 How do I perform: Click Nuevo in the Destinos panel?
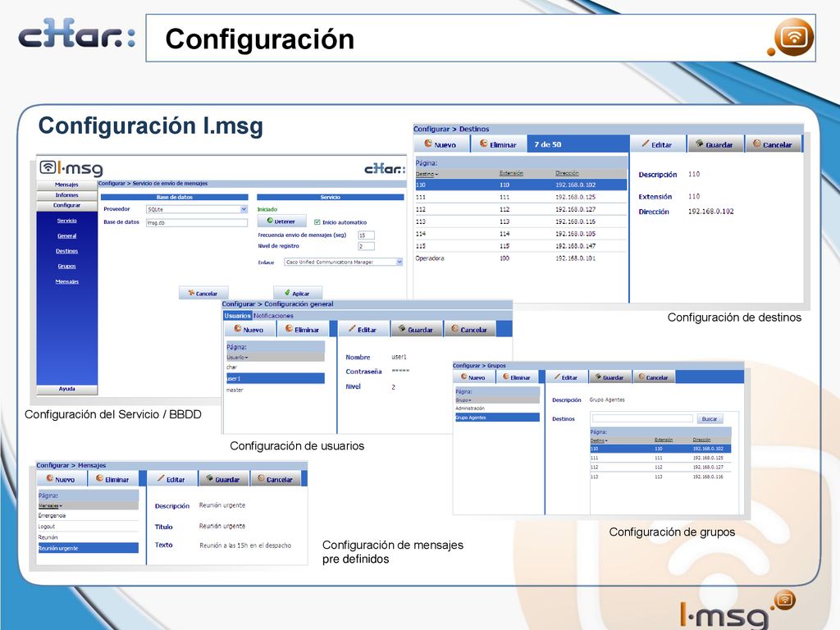441,144
